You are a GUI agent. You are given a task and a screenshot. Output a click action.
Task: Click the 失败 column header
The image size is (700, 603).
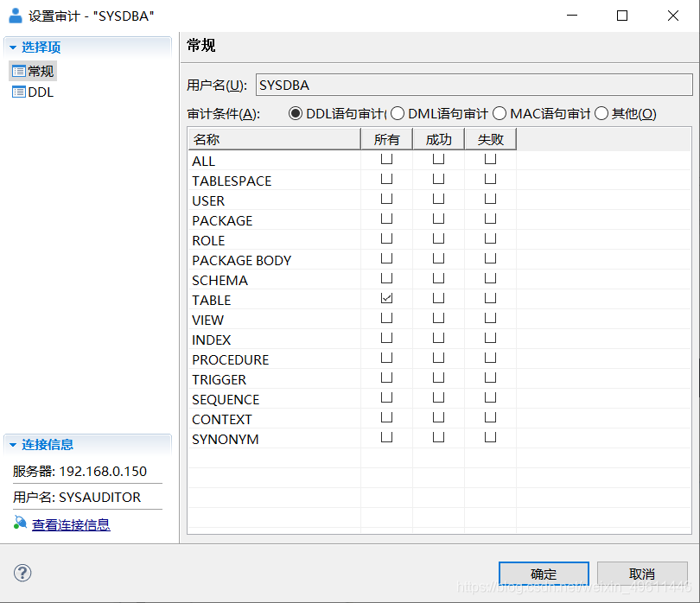point(490,139)
